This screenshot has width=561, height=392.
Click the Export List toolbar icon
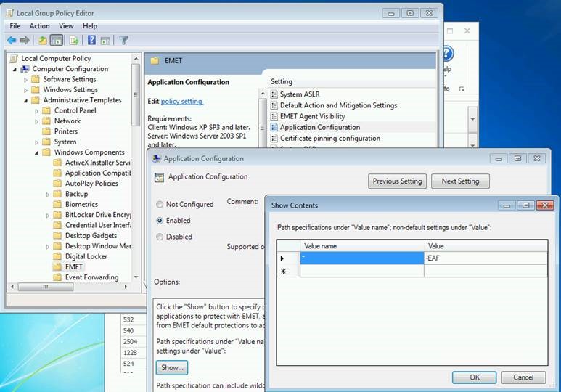(74, 41)
